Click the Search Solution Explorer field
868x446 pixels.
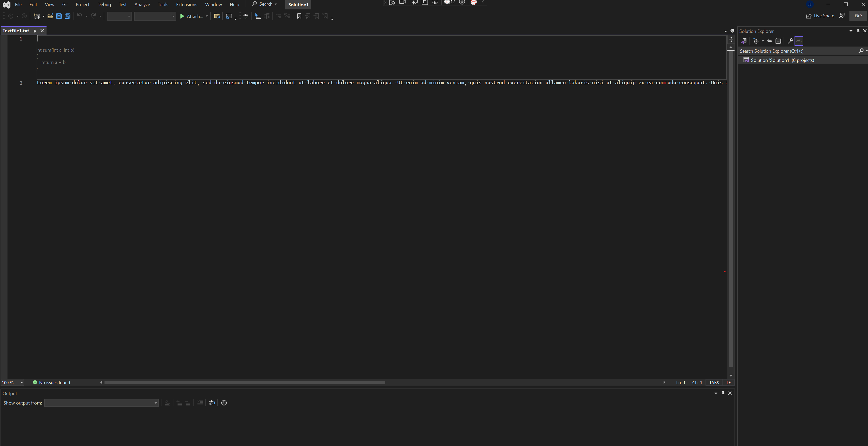coord(792,51)
